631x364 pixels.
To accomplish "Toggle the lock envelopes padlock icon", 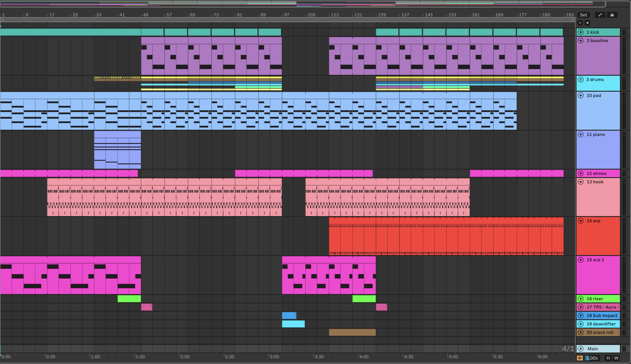I will (612, 15).
